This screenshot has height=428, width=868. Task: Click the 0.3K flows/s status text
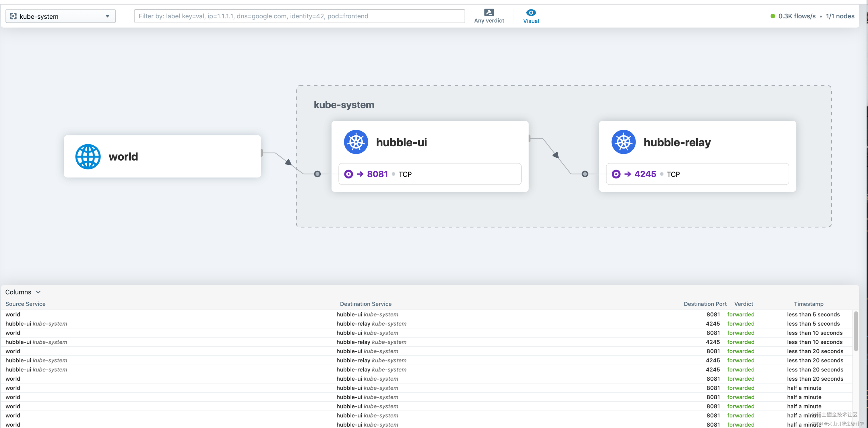(x=797, y=16)
